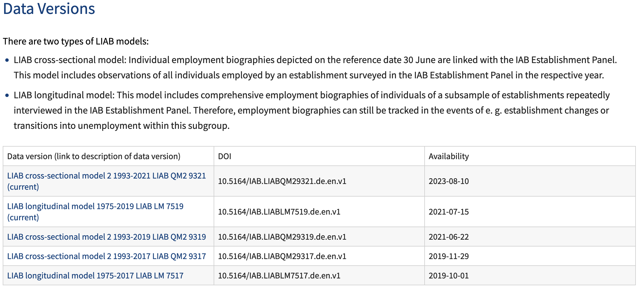
Task: Click the availability date 2023-08-10
Action: [x=449, y=181]
